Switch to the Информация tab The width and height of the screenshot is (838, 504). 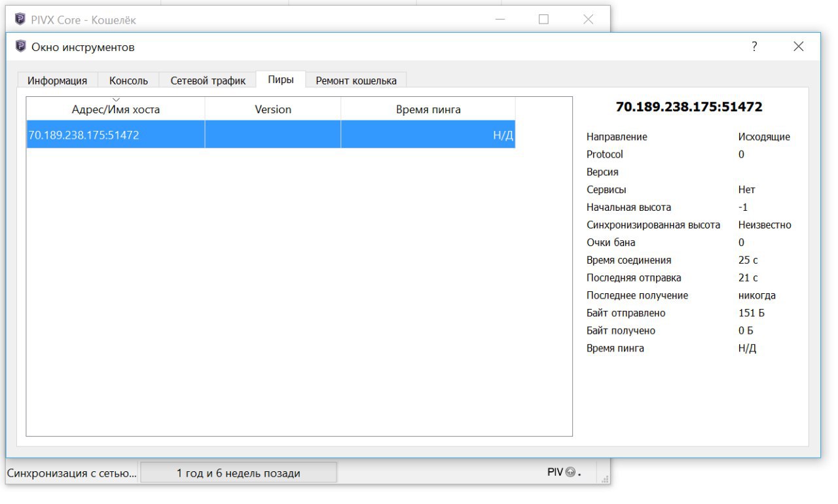57,81
